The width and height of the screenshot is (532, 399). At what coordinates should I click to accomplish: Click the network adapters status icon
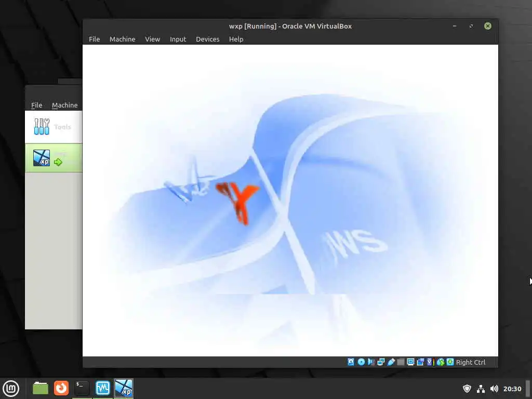tap(381, 362)
